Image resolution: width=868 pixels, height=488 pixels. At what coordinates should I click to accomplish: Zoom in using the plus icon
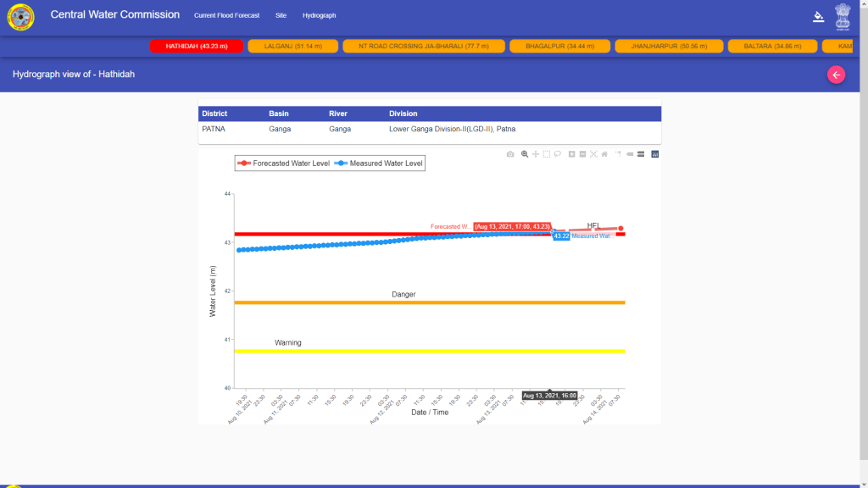point(572,154)
